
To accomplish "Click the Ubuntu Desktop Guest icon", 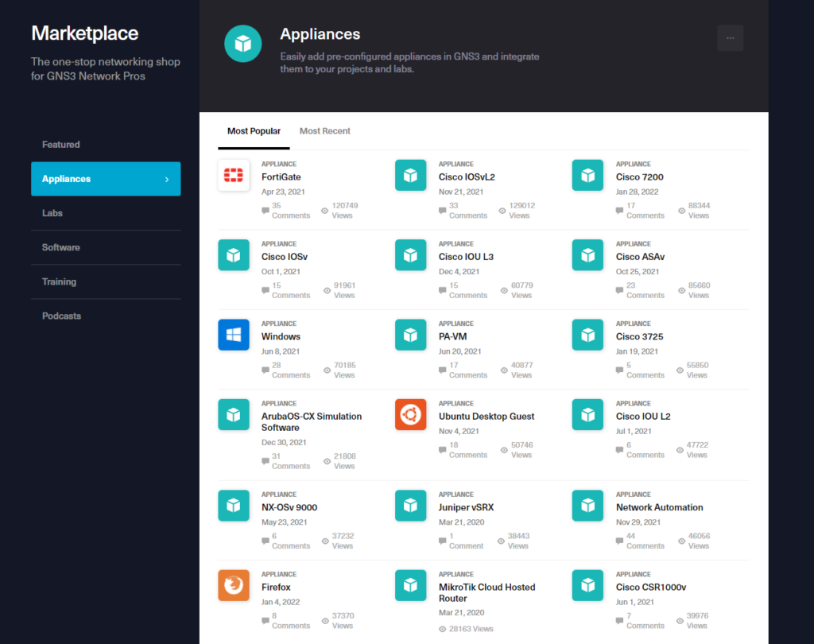I will [410, 414].
